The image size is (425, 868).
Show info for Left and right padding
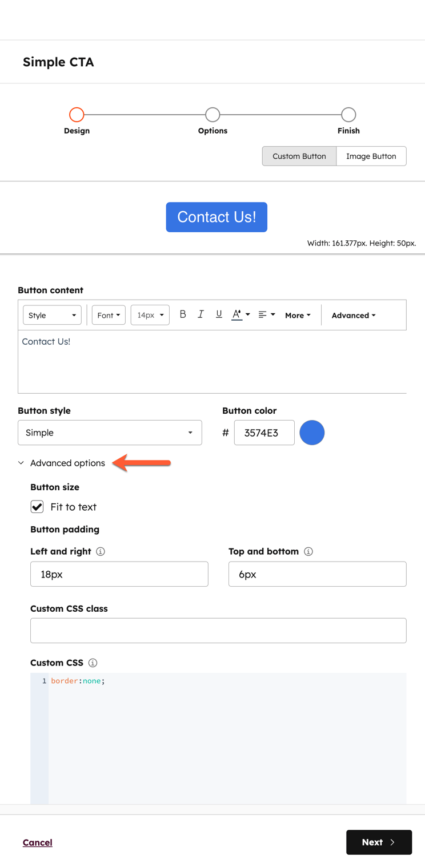tap(101, 551)
